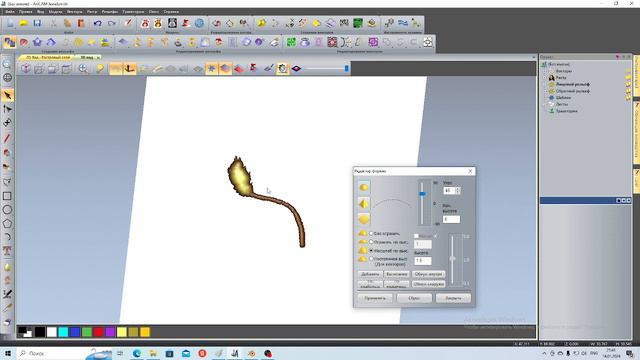Click the Redo arrow icon
640x360 pixels.
click(111, 23)
